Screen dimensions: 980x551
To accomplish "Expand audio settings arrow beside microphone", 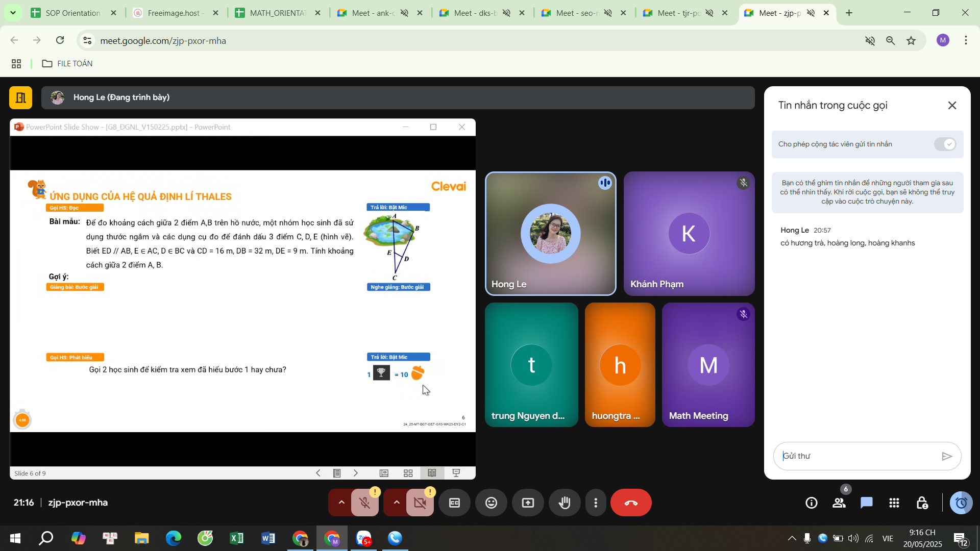I will [341, 503].
